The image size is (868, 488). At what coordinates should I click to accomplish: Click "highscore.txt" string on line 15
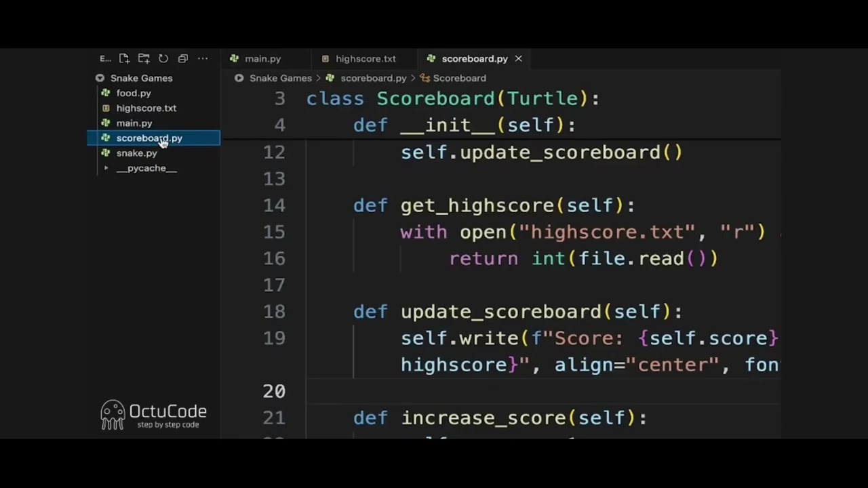coord(607,232)
